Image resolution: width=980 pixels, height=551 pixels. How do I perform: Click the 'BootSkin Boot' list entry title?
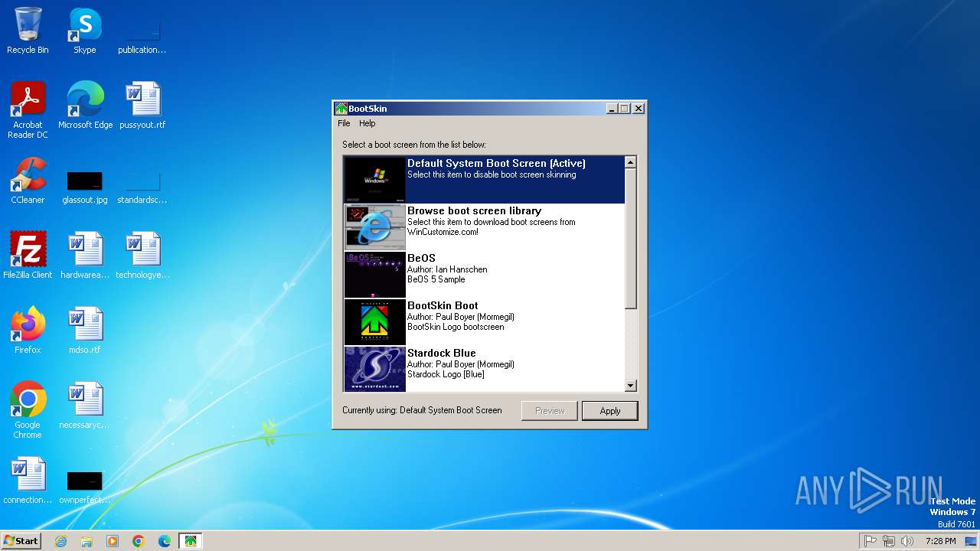click(x=443, y=305)
